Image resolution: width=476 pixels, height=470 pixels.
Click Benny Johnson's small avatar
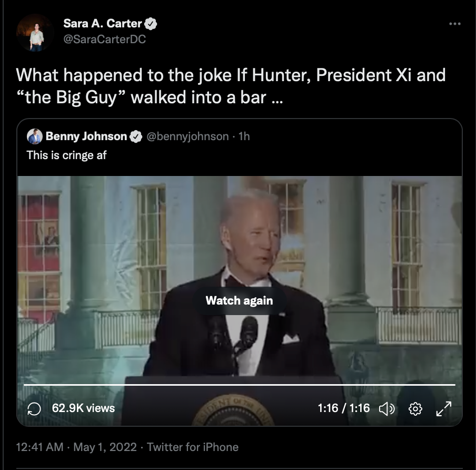point(35,136)
